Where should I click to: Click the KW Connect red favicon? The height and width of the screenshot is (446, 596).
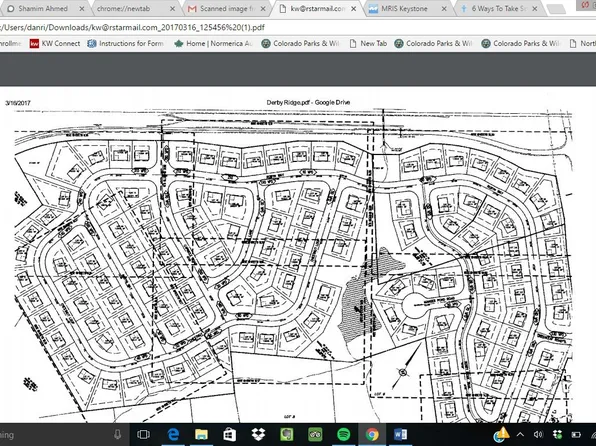34,44
